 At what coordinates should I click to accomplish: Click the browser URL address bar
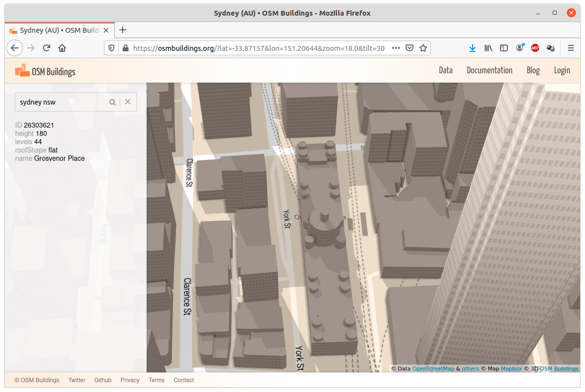tap(259, 48)
